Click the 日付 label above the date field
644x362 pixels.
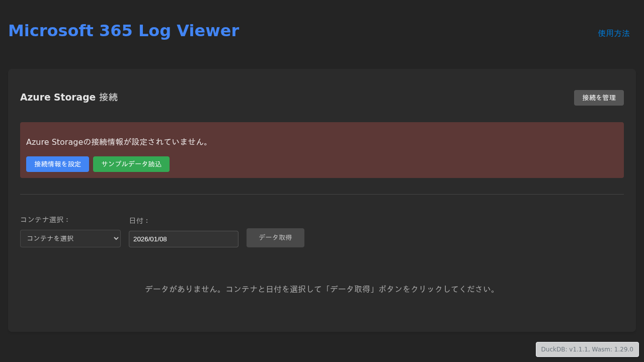tap(138, 220)
